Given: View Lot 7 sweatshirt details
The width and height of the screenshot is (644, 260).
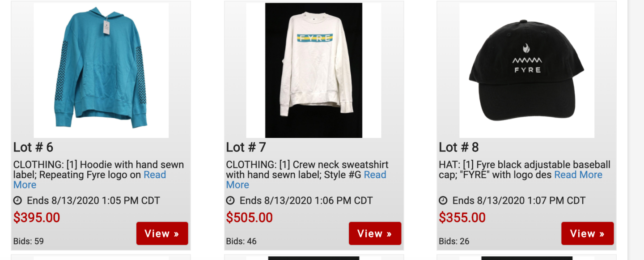Looking at the screenshot, I should 375,234.
